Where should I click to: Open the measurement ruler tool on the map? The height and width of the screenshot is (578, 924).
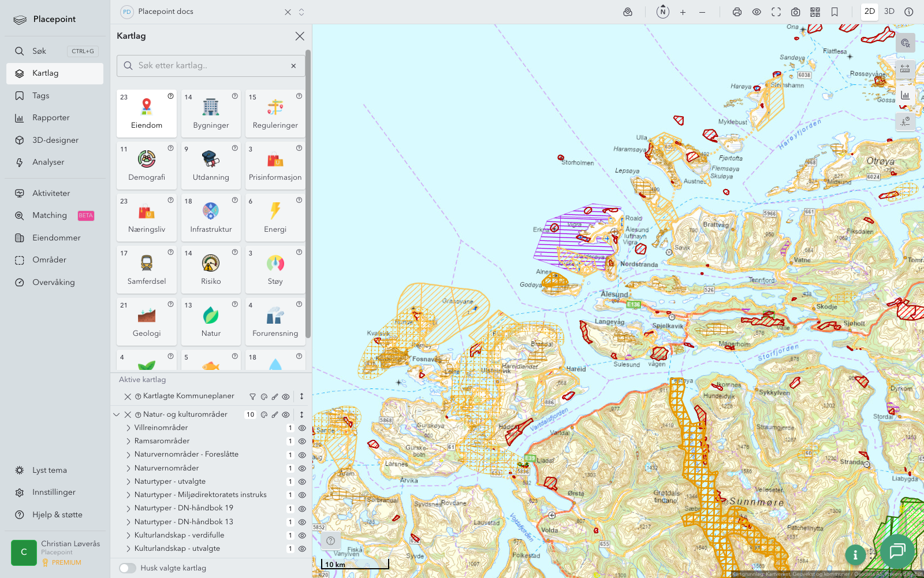pyautogui.click(x=906, y=68)
